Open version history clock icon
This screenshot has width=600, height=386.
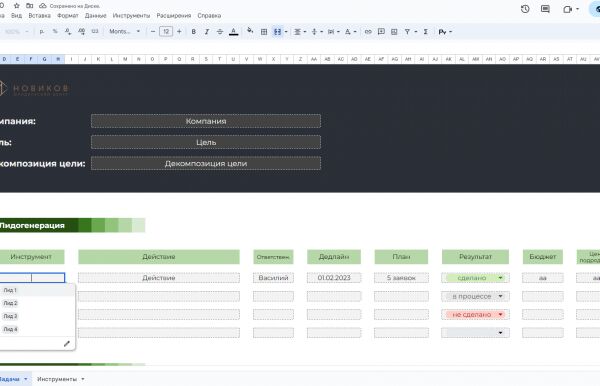pyautogui.click(x=525, y=9)
